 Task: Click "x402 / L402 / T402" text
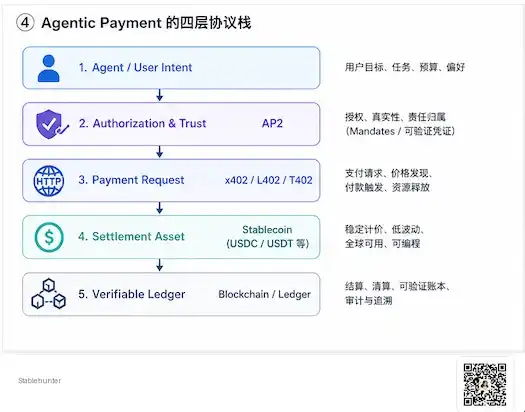coord(269,180)
